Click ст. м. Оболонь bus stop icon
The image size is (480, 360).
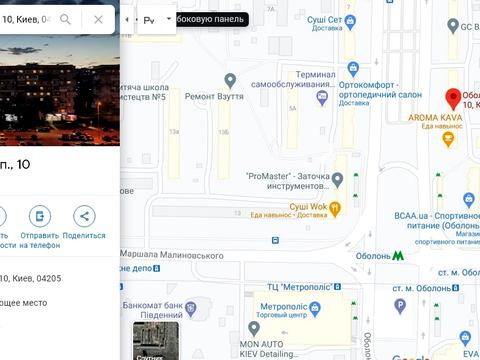[456, 288]
